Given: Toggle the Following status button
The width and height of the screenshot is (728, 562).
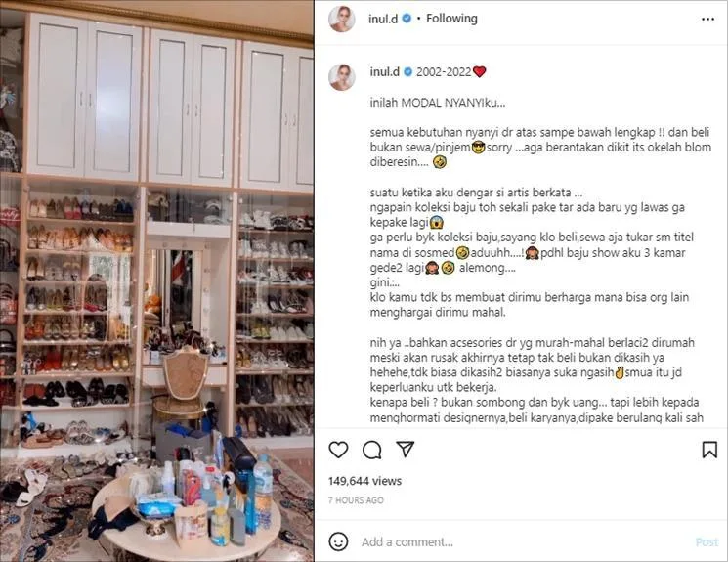Looking at the screenshot, I should (451, 19).
